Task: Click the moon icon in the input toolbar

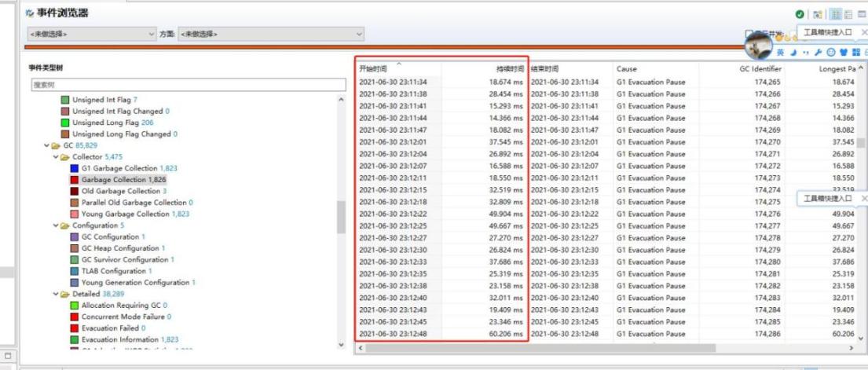Action: point(793,52)
